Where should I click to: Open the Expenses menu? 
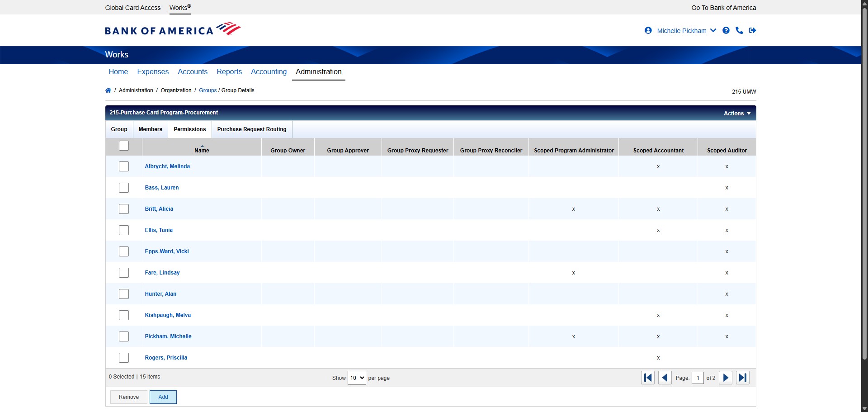point(153,71)
